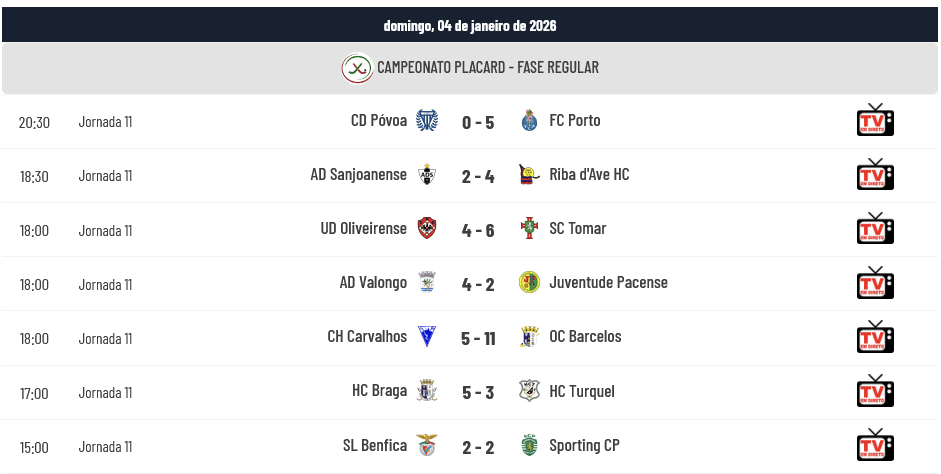Click the 5 - 11 Carvalhos-Barcelos score

click(x=478, y=338)
